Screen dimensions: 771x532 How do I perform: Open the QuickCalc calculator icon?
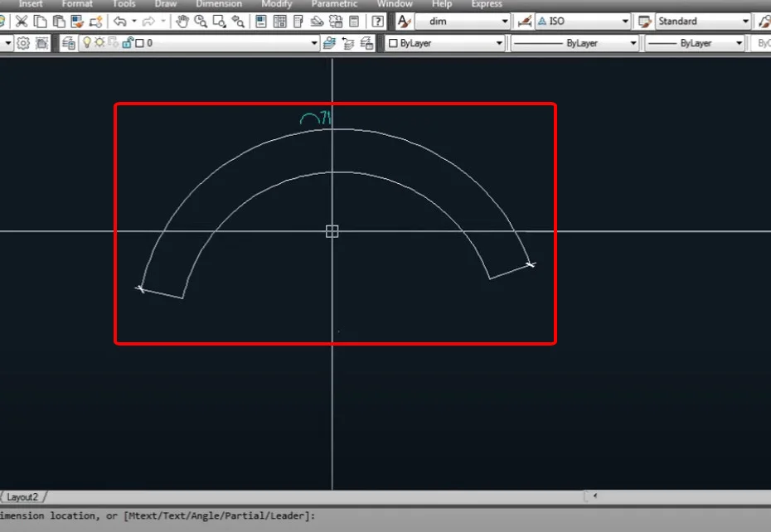click(x=354, y=22)
